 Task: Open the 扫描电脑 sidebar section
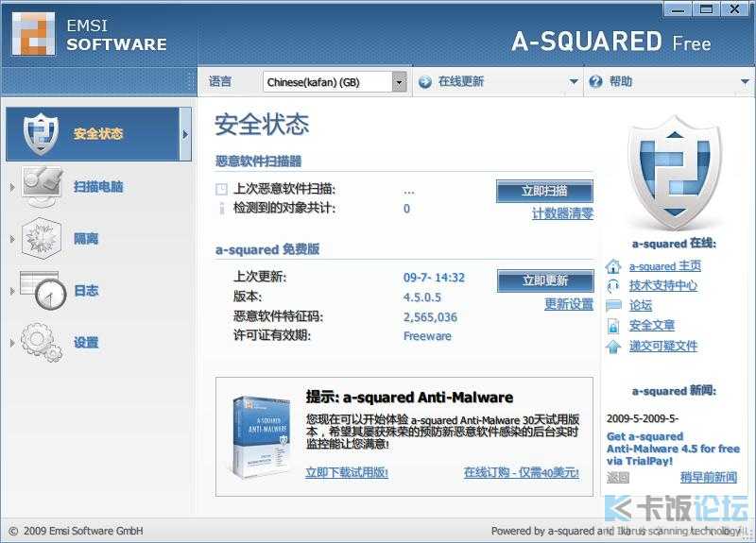click(x=98, y=186)
